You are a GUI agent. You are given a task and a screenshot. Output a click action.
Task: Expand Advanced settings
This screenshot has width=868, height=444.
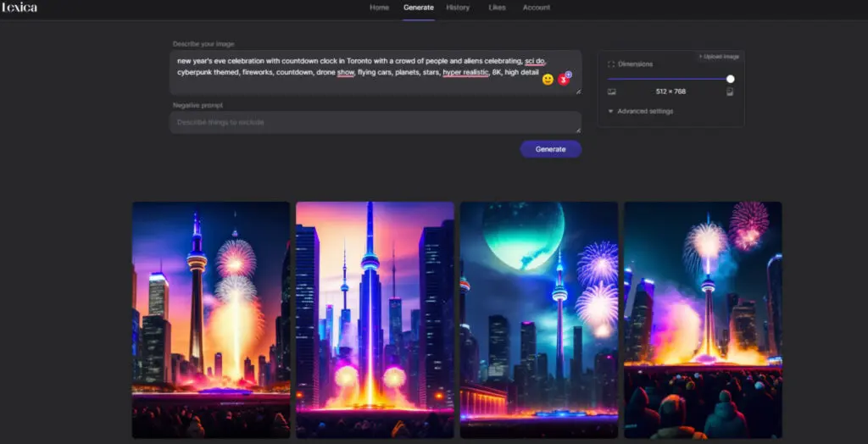(x=644, y=111)
